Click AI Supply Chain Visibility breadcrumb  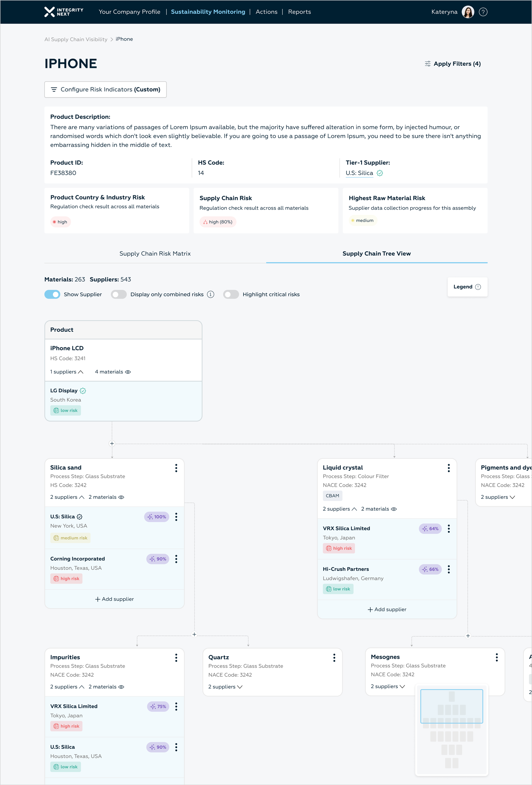76,39
